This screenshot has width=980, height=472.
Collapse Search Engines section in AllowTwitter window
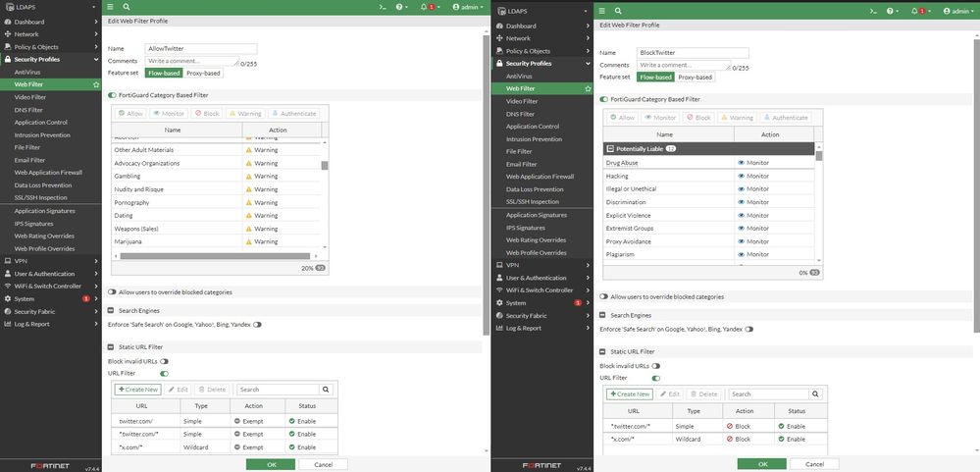(x=111, y=311)
